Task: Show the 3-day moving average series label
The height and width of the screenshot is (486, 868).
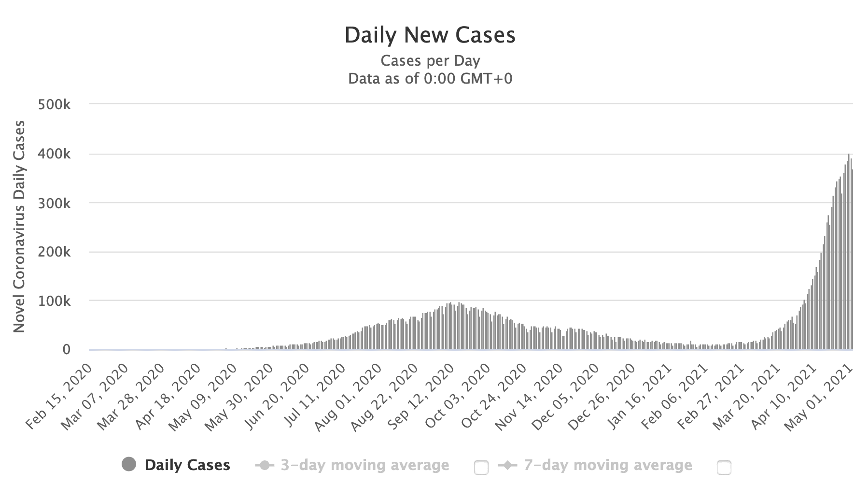Action: coord(364,465)
